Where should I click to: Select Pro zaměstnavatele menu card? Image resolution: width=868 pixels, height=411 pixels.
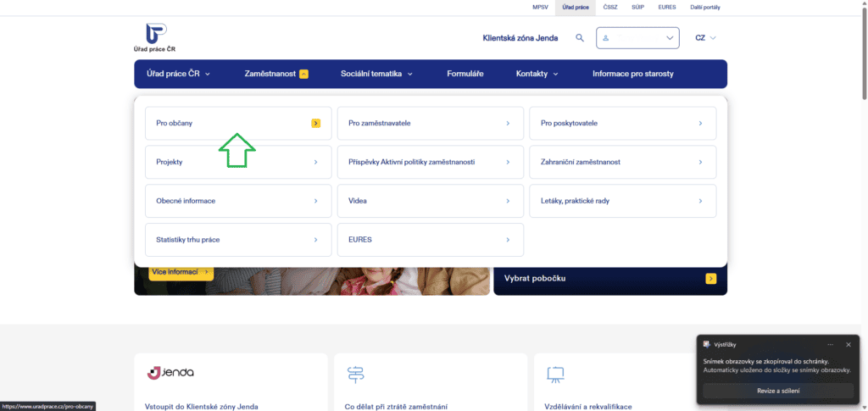click(430, 124)
